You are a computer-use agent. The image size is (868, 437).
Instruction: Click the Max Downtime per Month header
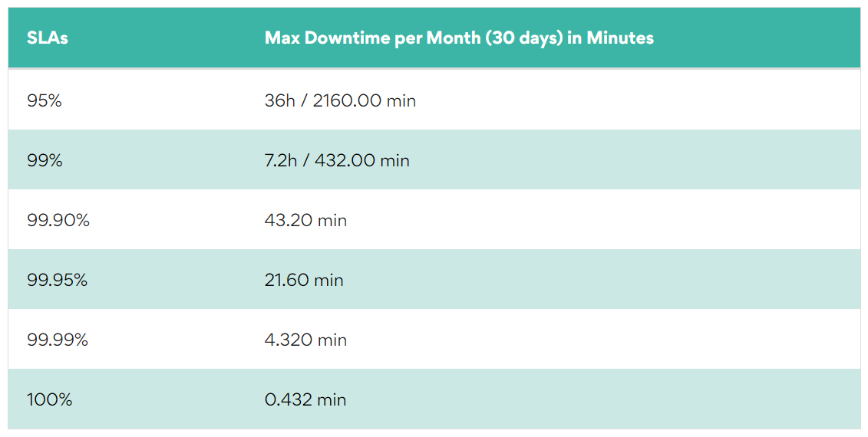(x=459, y=38)
